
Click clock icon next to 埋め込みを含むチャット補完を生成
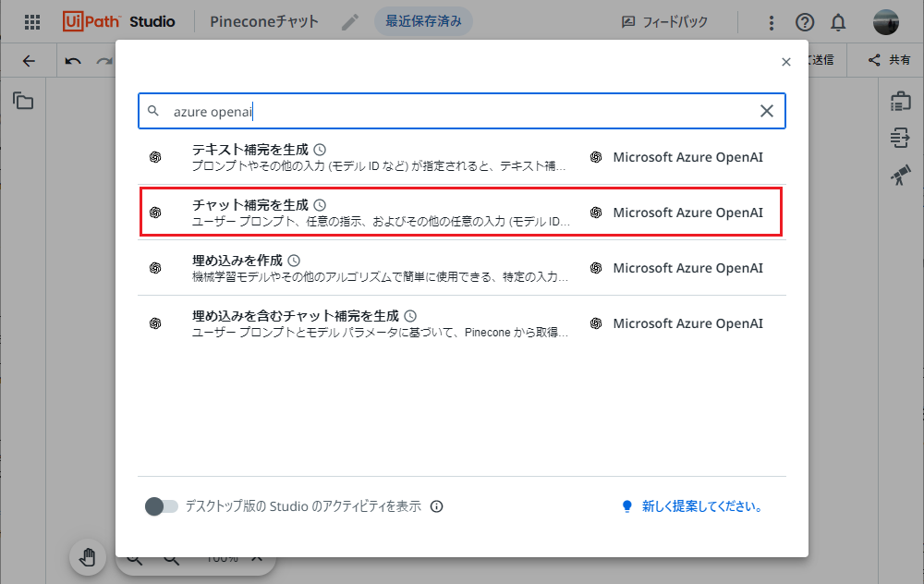coord(410,316)
